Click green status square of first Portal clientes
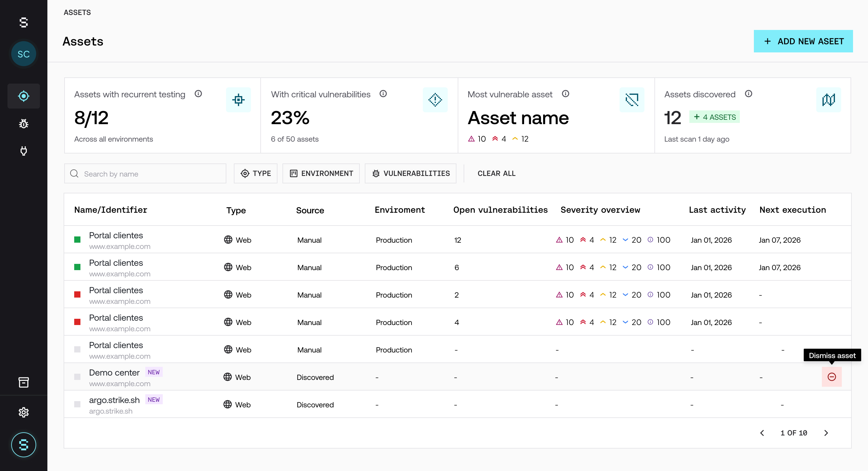This screenshot has width=868, height=471. tap(77, 239)
